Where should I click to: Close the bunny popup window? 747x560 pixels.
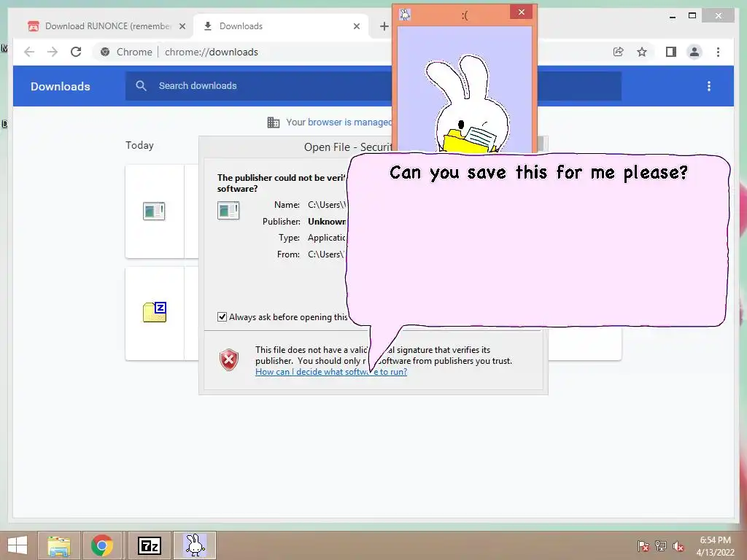tap(521, 12)
